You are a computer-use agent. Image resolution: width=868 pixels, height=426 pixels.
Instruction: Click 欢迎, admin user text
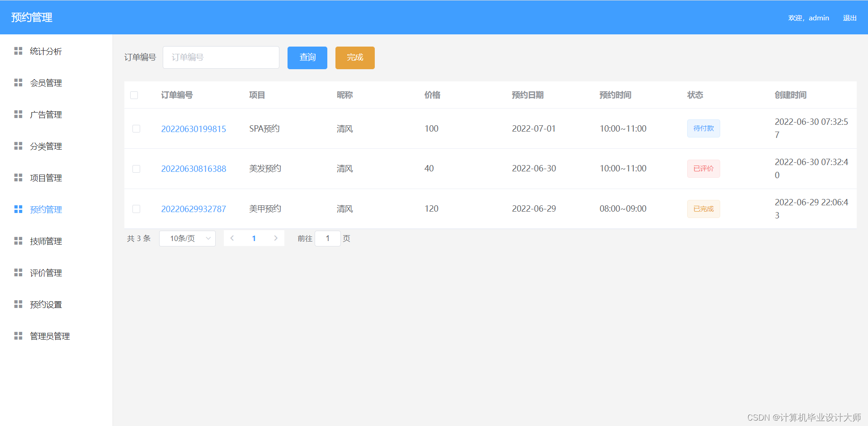pos(808,18)
